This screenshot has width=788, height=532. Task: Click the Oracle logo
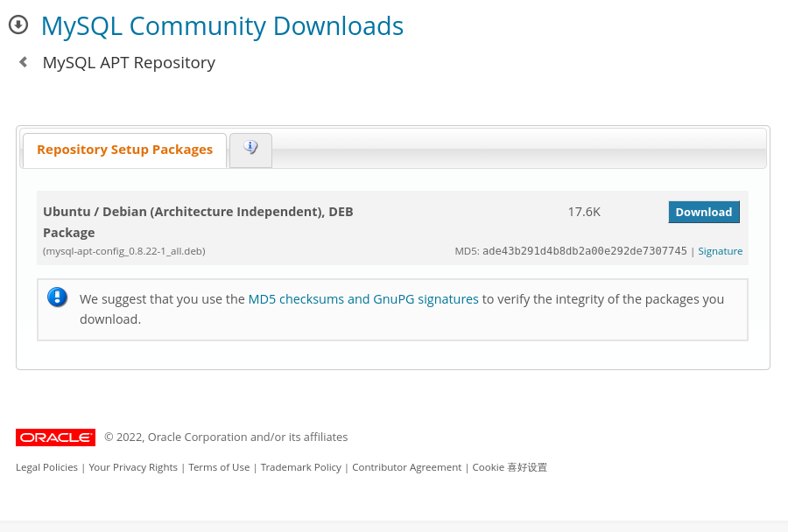(x=55, y=437)
